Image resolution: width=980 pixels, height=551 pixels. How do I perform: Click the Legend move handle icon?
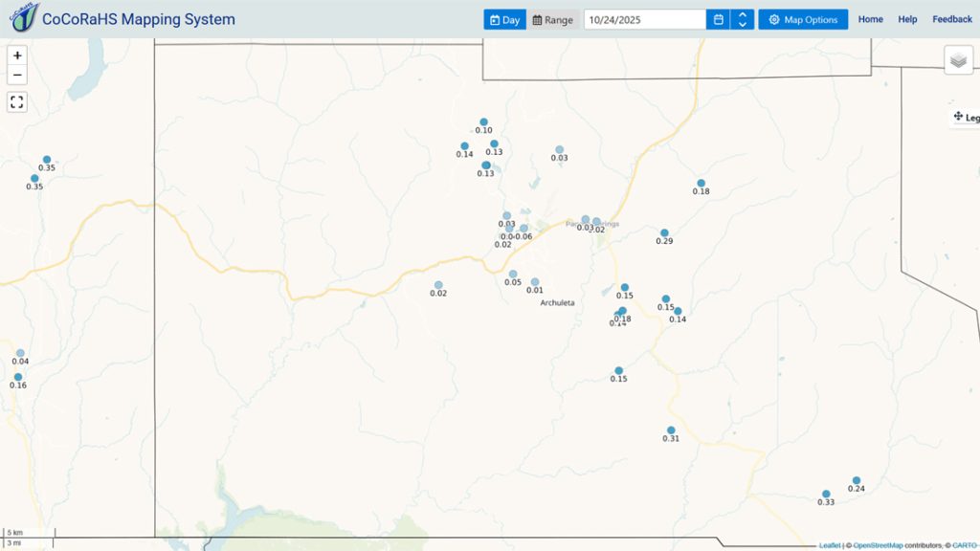click(x=957, y=116)
